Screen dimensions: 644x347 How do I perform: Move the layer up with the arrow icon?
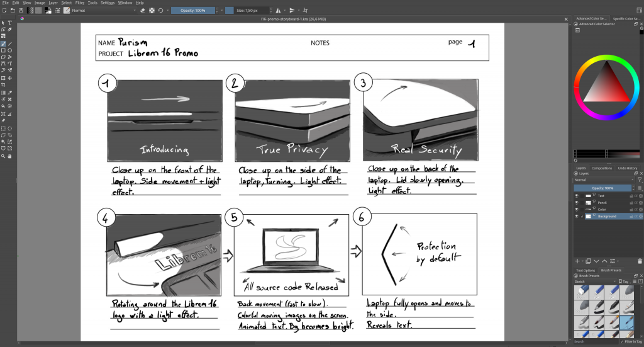coord(604,261)
